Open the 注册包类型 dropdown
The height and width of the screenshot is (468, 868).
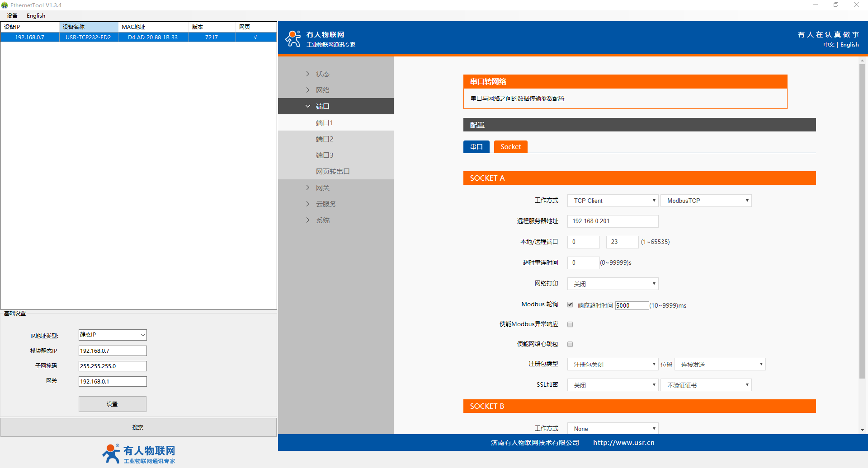coord(613,365)
